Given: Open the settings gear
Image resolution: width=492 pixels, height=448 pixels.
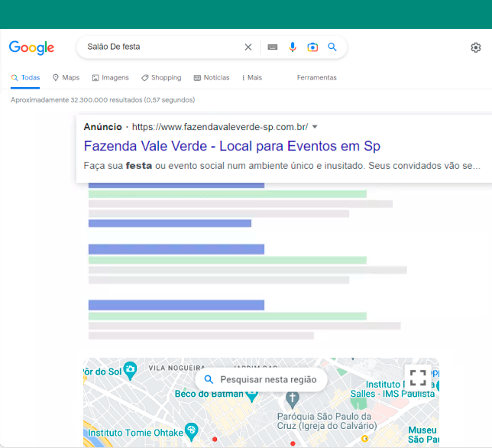Looking at the screenshot, I should point(476,47).
